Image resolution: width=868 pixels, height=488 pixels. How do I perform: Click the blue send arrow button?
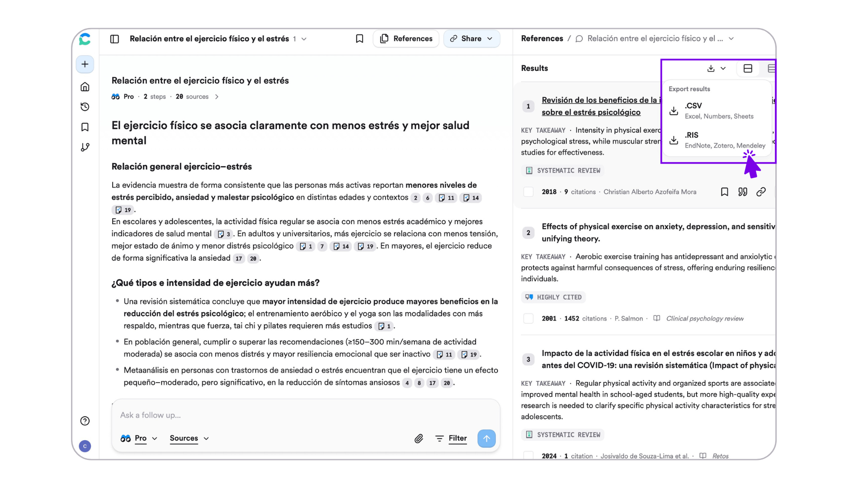coord(486,438)
